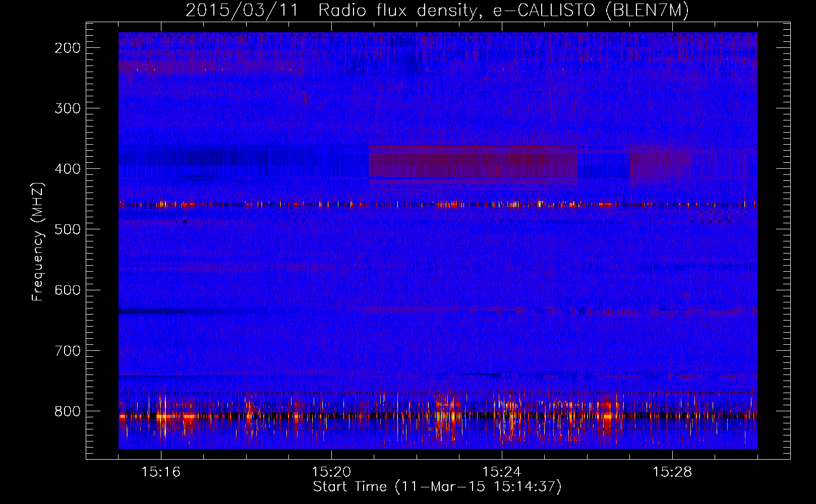Click the "Start Time (11-Mar-15 15:14:37)" label
The width and height of the screenshot is (816, 504).
click(x=437, y=487)
